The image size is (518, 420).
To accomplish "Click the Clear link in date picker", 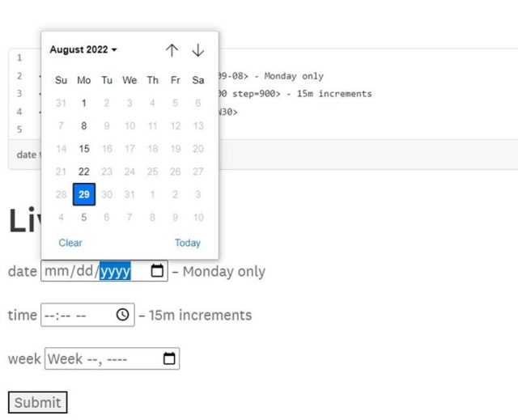I will coord(70,243).
